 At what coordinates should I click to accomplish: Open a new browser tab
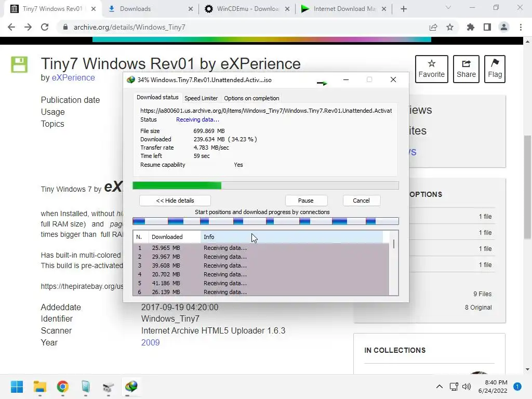click(x=403, y=9)
